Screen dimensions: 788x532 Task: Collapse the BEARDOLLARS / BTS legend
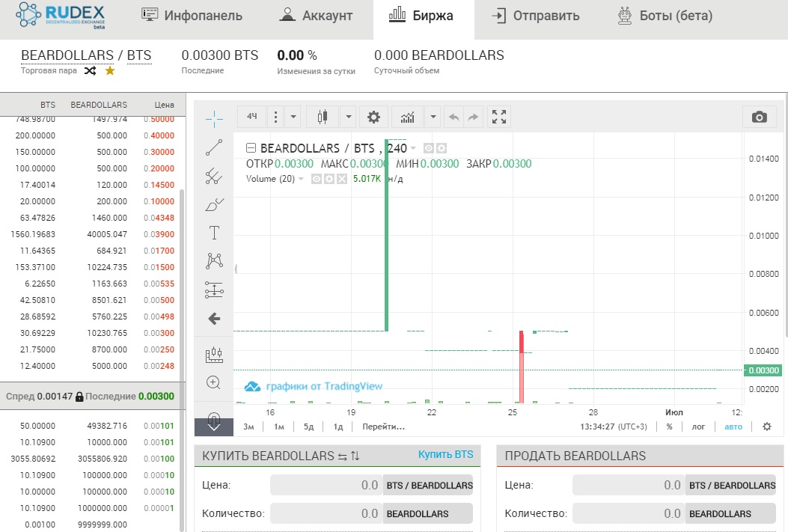251,148
